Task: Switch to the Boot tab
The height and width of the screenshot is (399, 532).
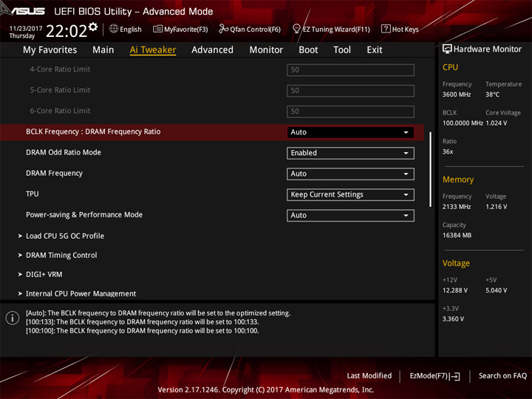Action: (x=308, y=50)
